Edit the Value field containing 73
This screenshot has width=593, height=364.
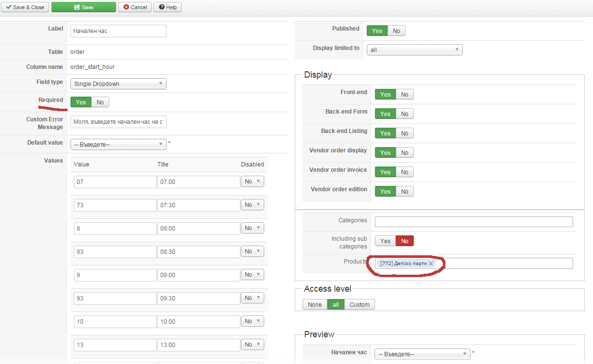click(115, 205)
